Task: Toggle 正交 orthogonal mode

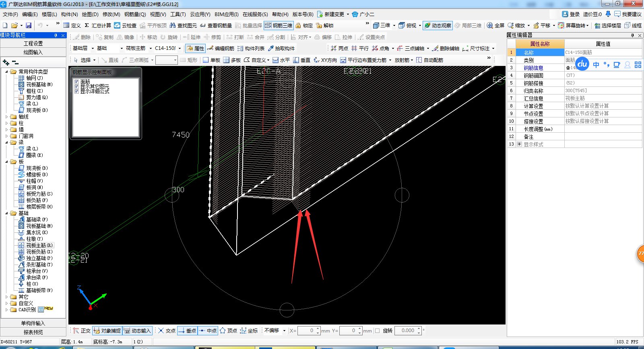Action: click(82, 331)
